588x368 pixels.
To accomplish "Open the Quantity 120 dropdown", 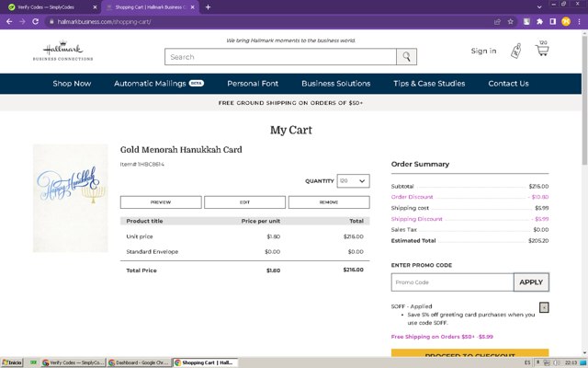I will [x=353, y=181].
